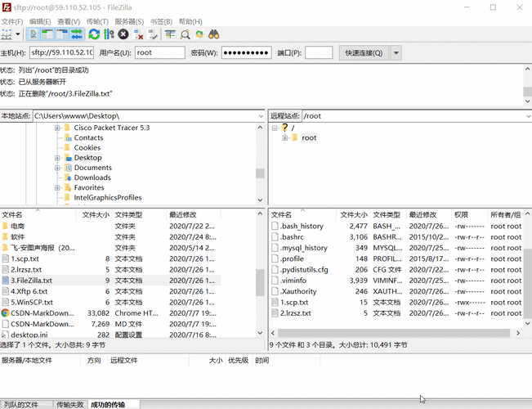Switch to 成功的传输 tab
The width and height of the screenshot is (532, 409).
[113, 405]
